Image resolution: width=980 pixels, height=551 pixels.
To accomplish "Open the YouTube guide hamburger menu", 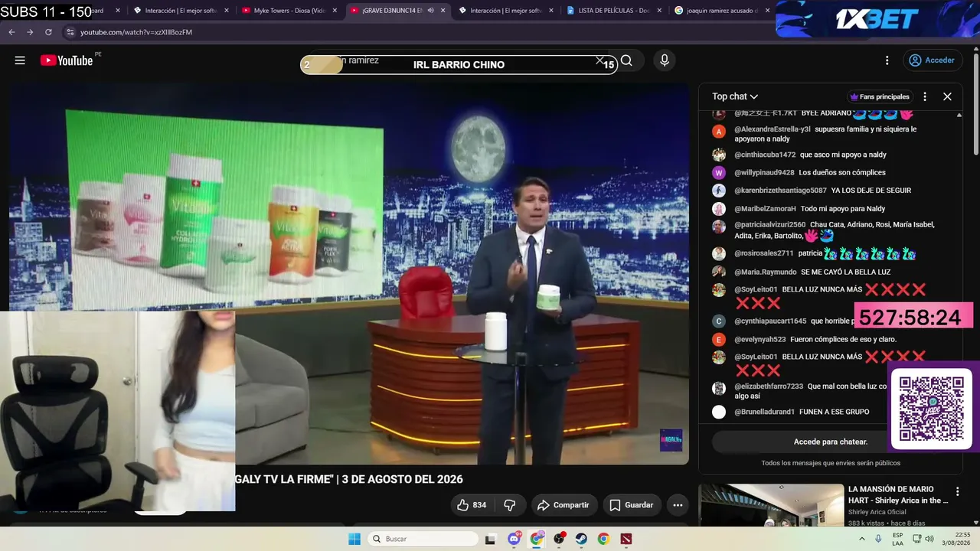I will [x=20, y=60].
